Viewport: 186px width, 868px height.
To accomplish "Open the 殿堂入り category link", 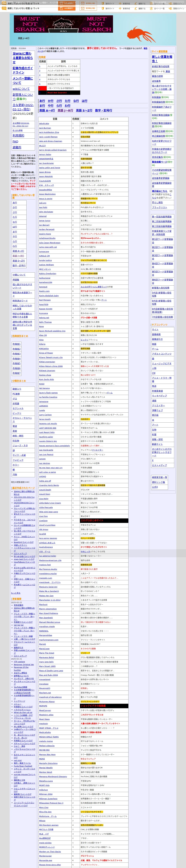I will tap(17, 389).
